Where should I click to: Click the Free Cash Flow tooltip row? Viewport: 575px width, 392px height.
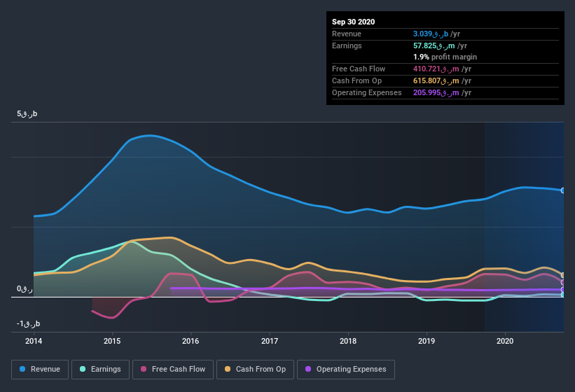(x=445, y=69)
